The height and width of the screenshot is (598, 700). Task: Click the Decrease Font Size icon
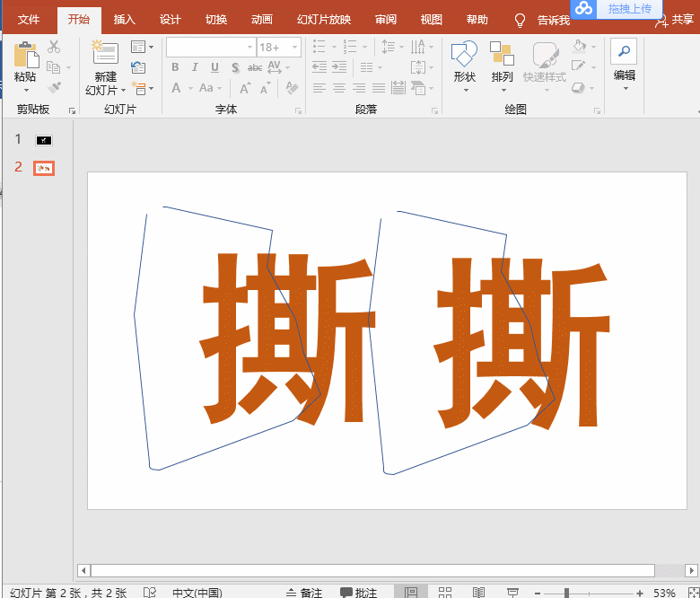tap(265, 88)
